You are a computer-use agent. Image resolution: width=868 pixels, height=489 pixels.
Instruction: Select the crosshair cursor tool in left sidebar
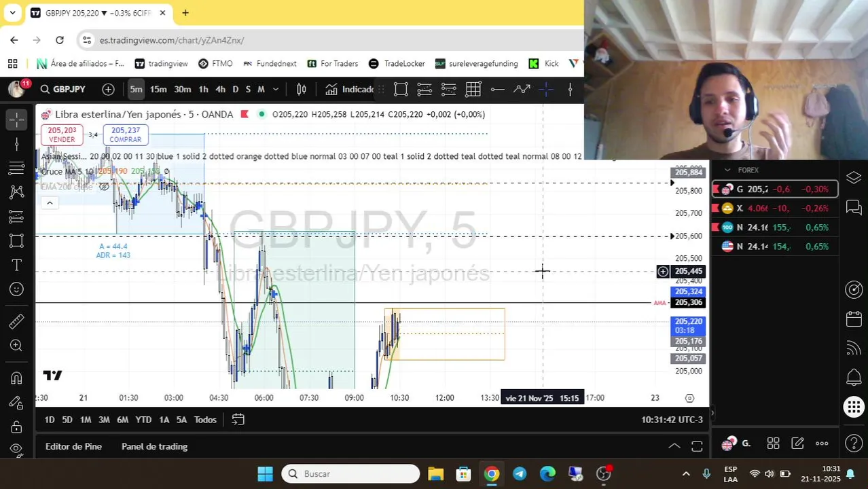[16, 120]
